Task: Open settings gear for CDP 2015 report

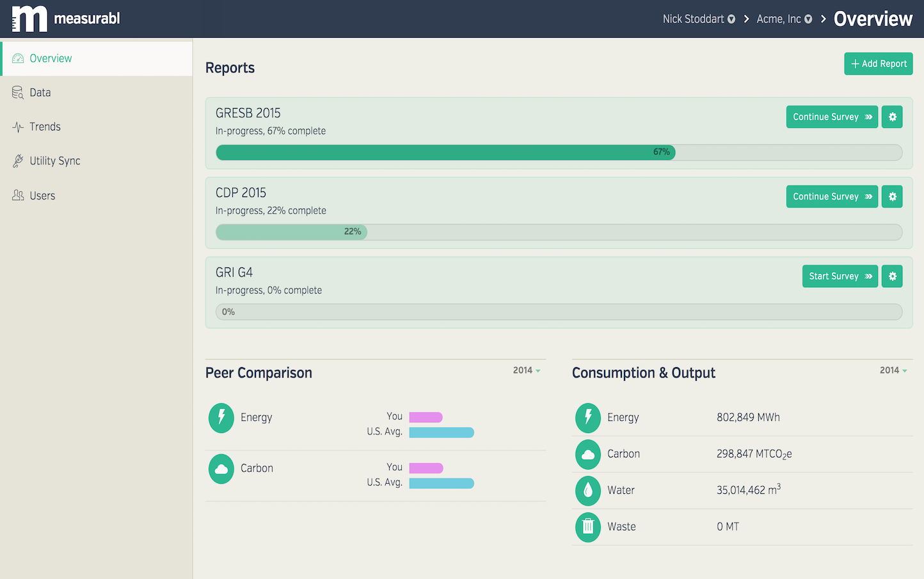Action: click(x=892, y=196)
